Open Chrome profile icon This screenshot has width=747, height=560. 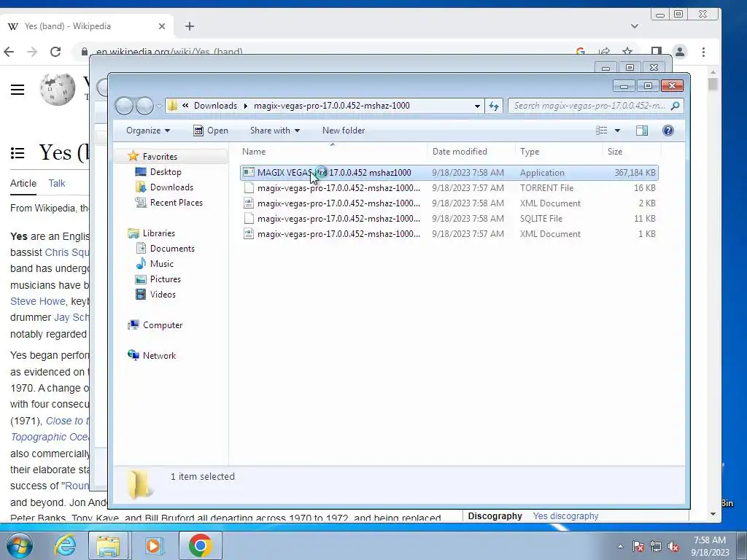coord(680,52)
